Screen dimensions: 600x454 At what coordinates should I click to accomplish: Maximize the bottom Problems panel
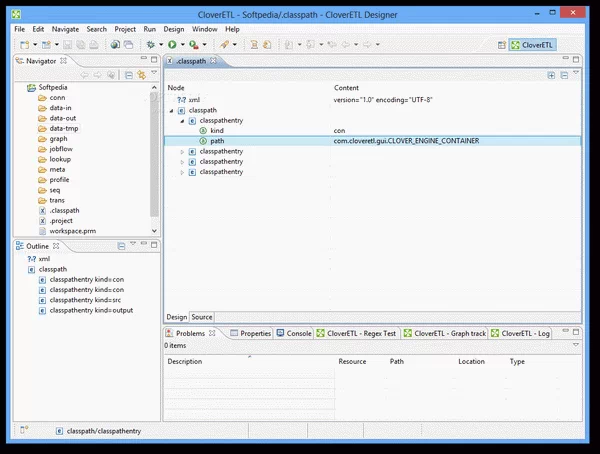[576, 332]
